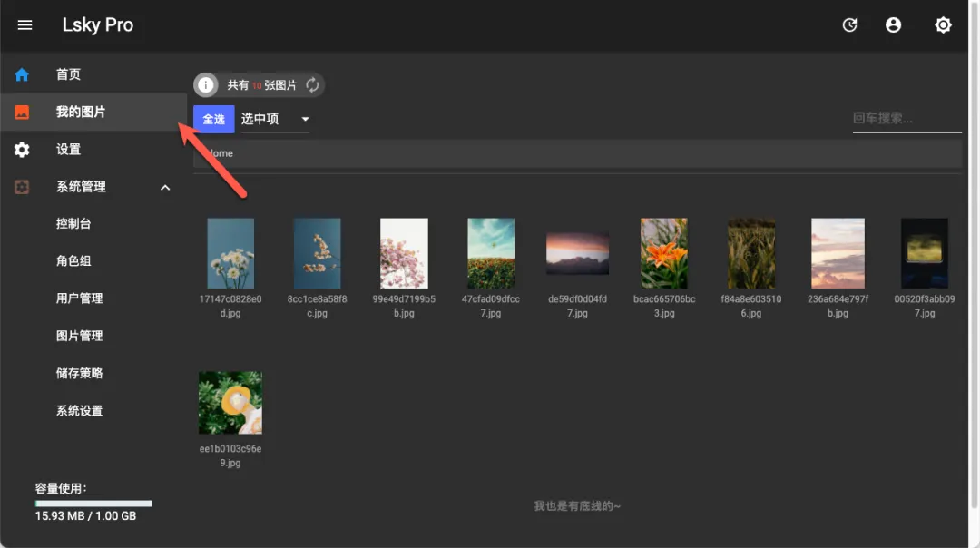980x548 pixels.
Task: Toggle the brightness theme icon
Action: pos(943,25)
